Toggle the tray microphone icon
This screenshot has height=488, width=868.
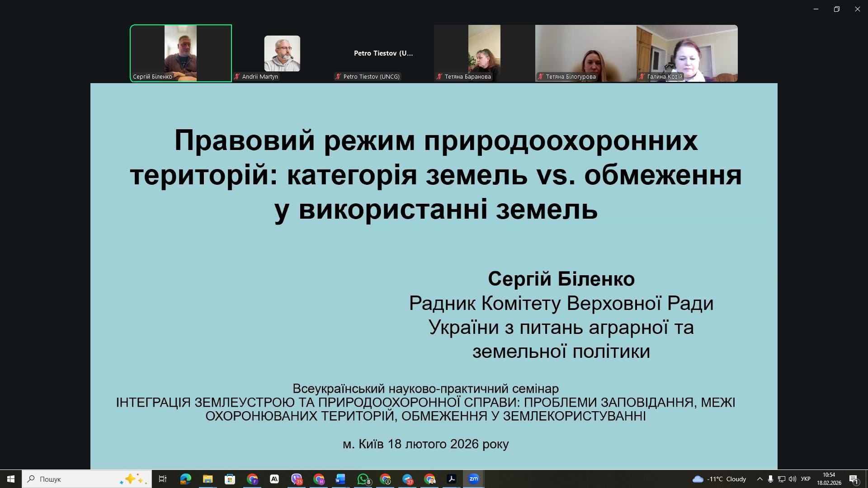(x=770, y=479)
